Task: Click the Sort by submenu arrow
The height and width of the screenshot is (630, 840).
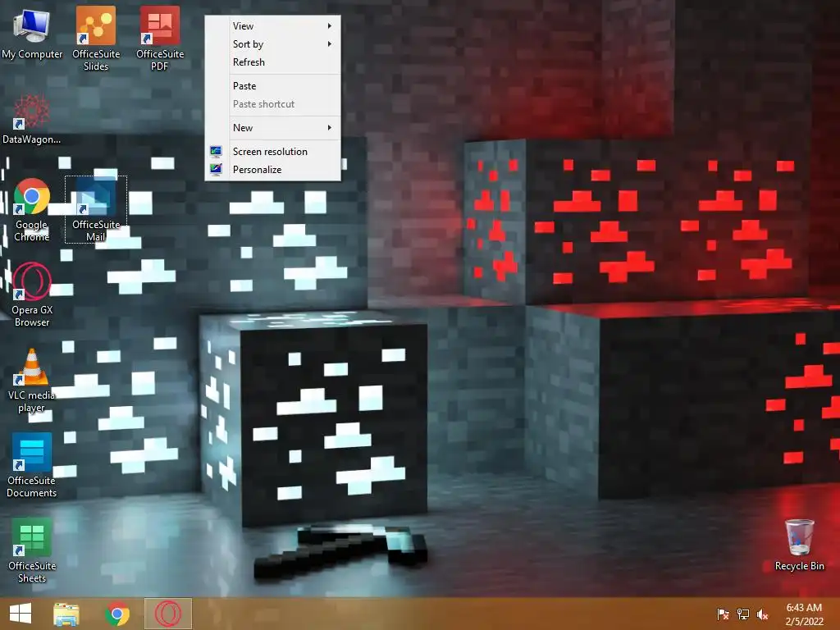Action: tap(330, 44)
